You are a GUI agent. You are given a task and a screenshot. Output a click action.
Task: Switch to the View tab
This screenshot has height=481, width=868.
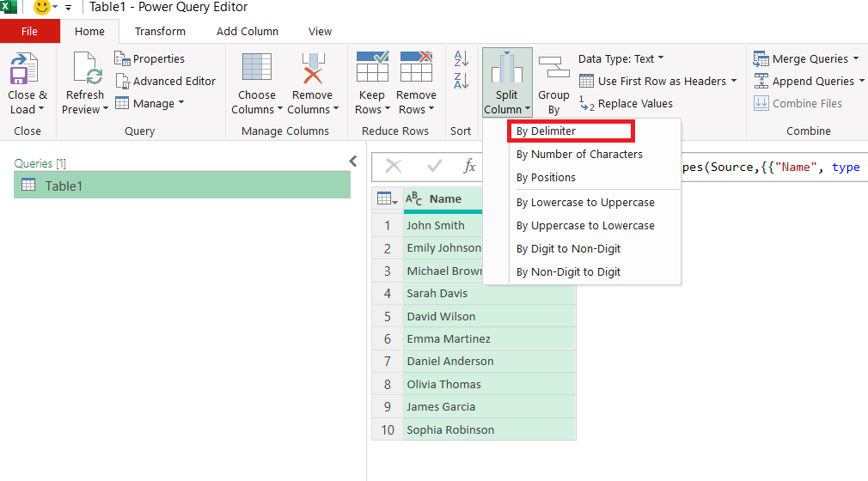tap(320, 32)
